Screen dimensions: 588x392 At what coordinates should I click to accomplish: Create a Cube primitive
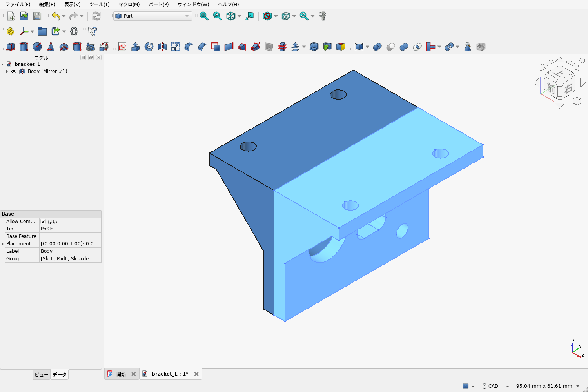pos(11,47)
